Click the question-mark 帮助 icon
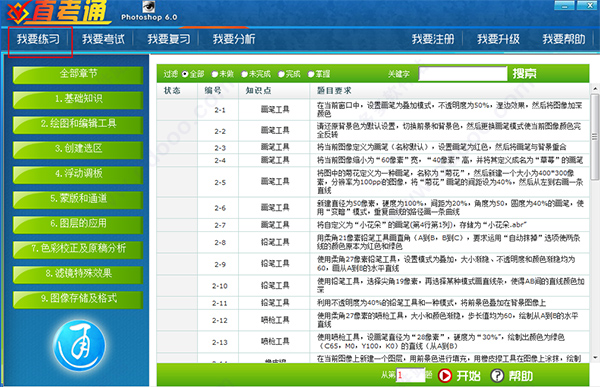 tap(497, 376)
